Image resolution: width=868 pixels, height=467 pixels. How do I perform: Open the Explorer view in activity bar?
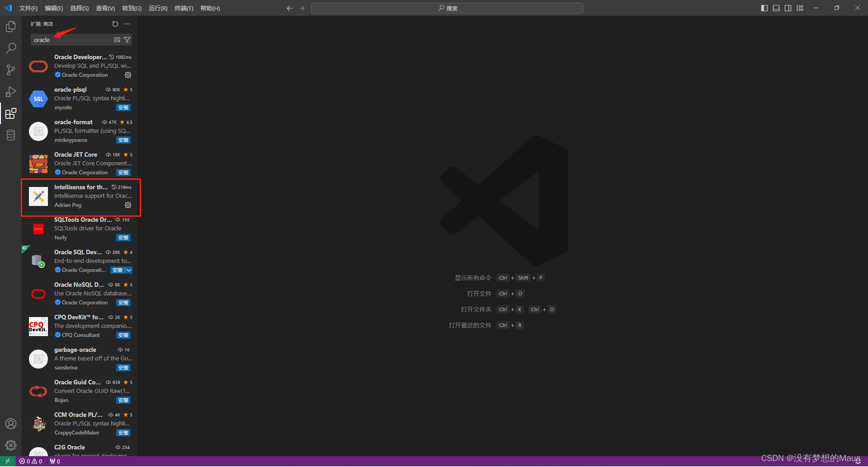coord(11,27)
